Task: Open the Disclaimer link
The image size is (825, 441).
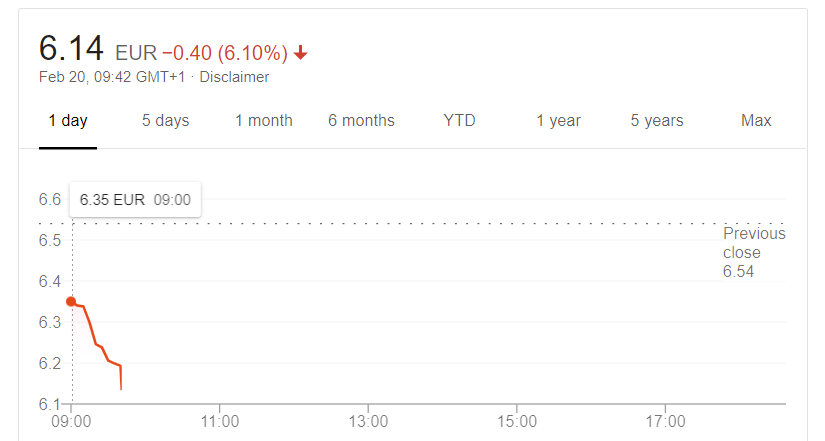Action: point(234,77)
